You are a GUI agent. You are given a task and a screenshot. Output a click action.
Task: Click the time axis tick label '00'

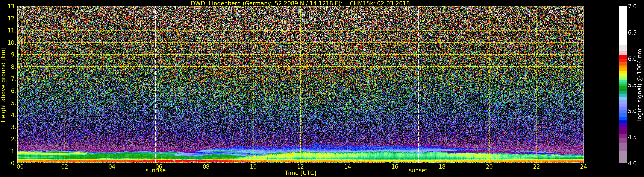pos(20,167)
